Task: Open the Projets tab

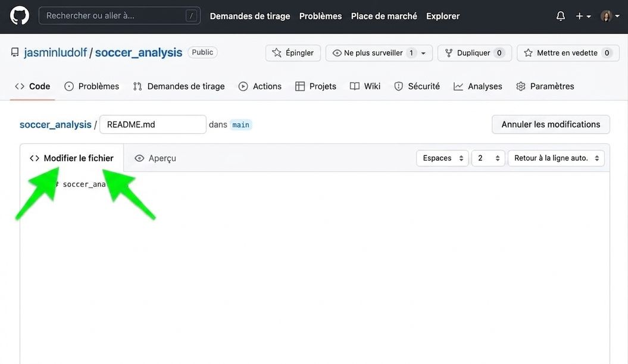Action: 315,86
